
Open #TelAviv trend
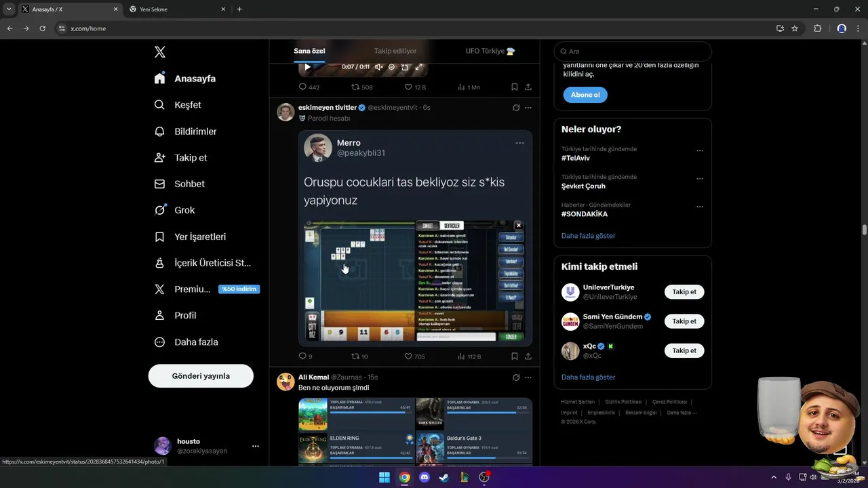point(576,158)
